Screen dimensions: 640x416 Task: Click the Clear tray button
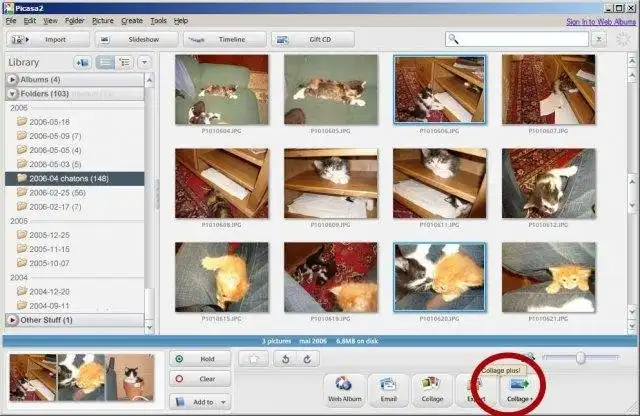tap(200, 379)
